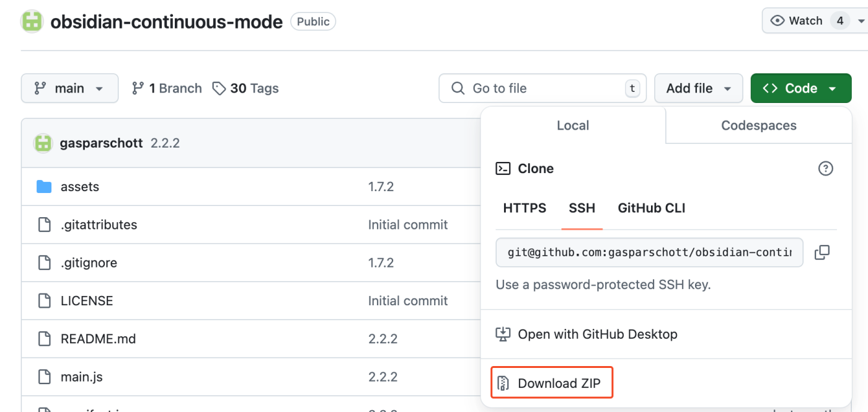
Task: Click the repository avatar next to the title
Action: click(x=31, y=21)
